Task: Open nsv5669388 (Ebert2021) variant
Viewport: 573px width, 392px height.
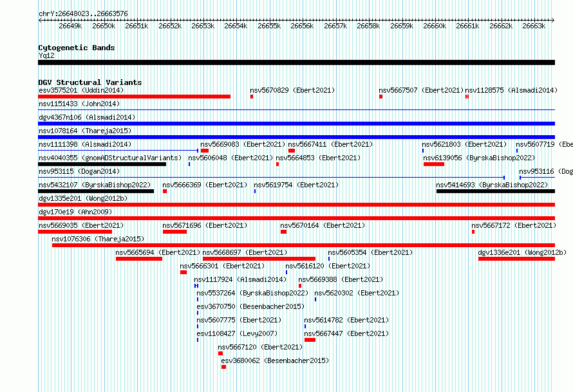Action: click(341, 279)
